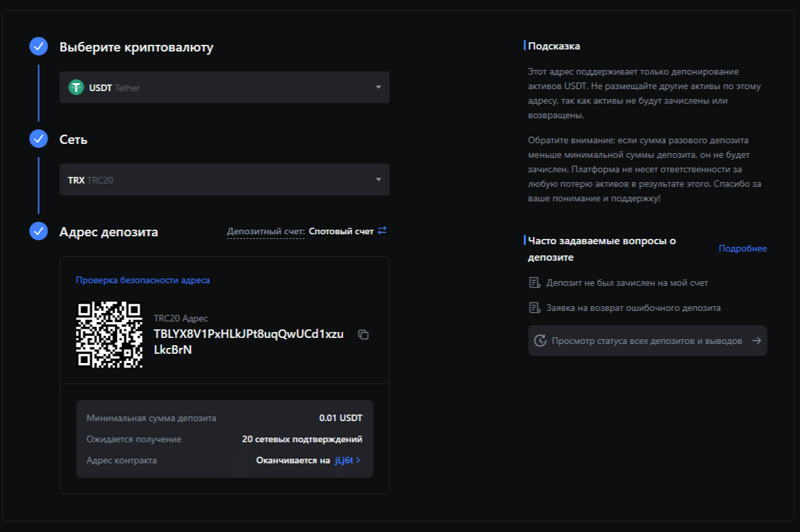Click the checkmark step 'Выберите криптовалюту'
The height and width of the screenshot is (532, 800).
39,47
